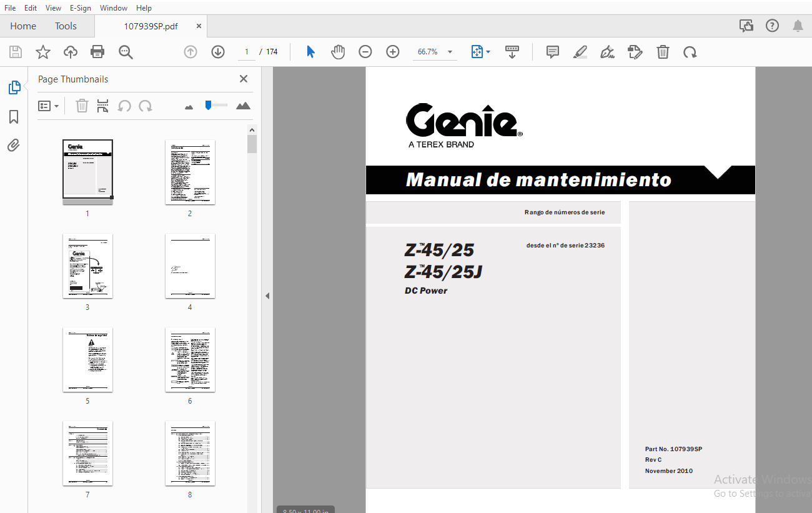Close the Page Thumbnails panel
Screen dimensions: 812x513
[x=244, y=79]
